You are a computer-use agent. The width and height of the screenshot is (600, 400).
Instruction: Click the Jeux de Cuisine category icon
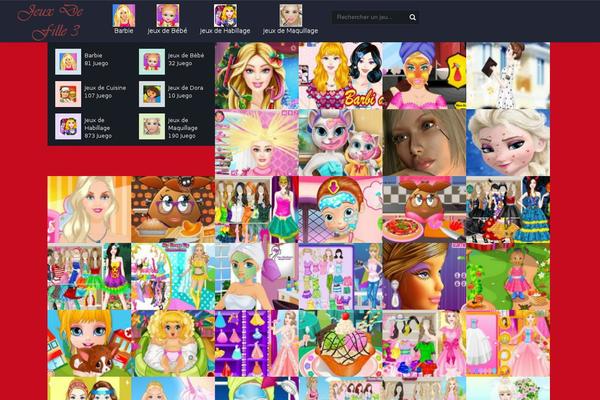[68, 94]
